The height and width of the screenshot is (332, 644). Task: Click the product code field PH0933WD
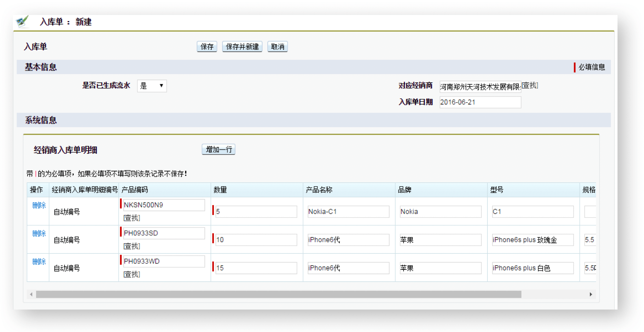click(x=164, y=261)
